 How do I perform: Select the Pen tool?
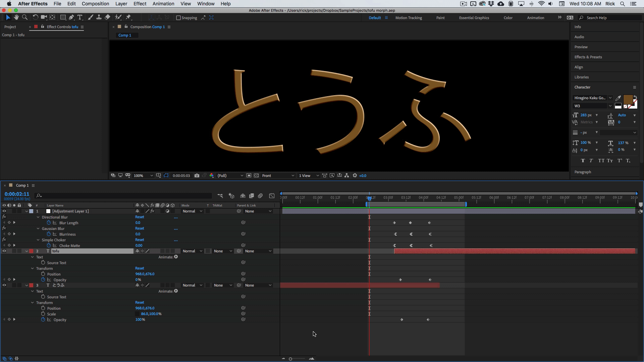[x=71, y=17]
